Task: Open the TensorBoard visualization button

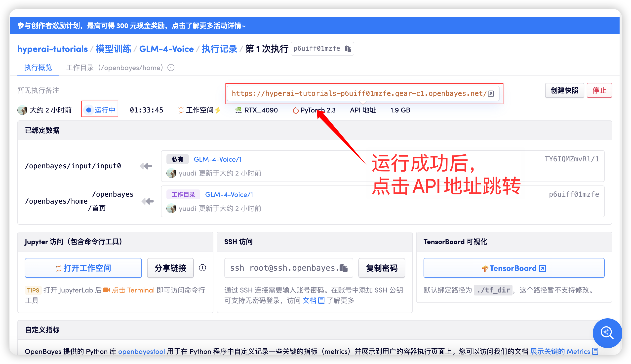Action: click(x=514, y=268)
